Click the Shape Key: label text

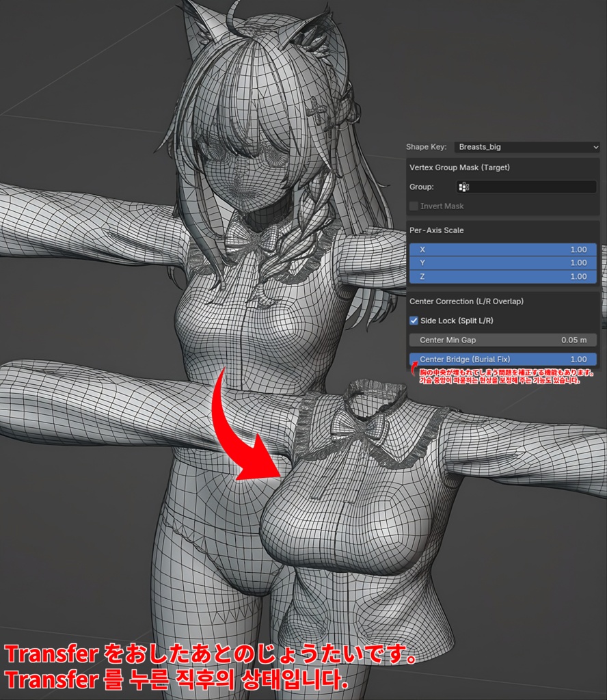point(426,147)
